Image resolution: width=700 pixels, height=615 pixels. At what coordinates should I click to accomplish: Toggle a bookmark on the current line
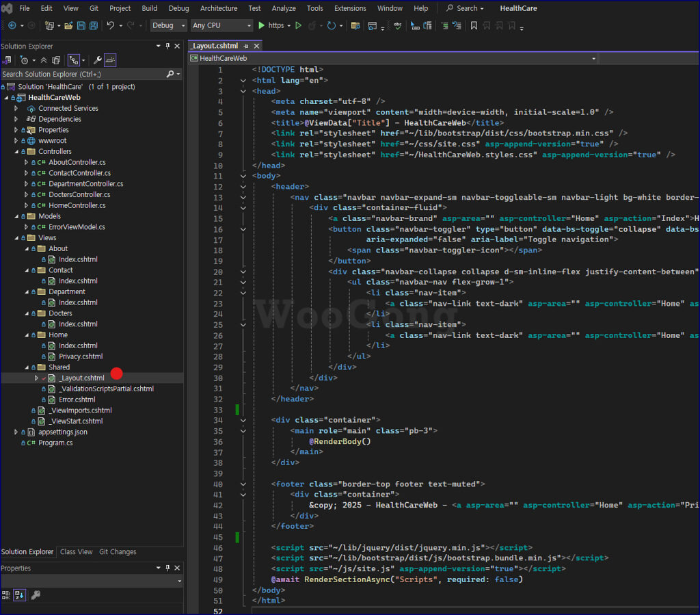pos(474,25)
